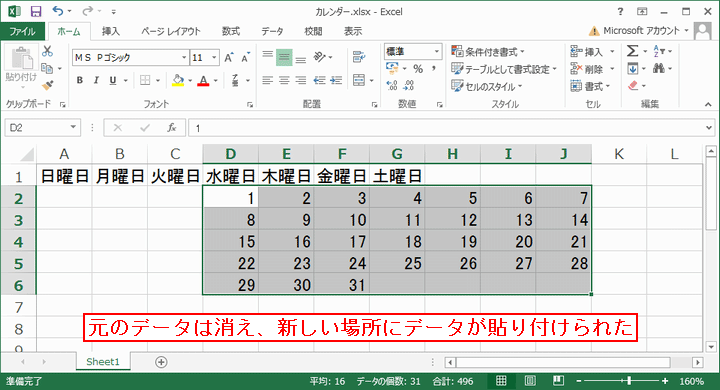Expand the Name Box dropdown arrow

point(73,127)
